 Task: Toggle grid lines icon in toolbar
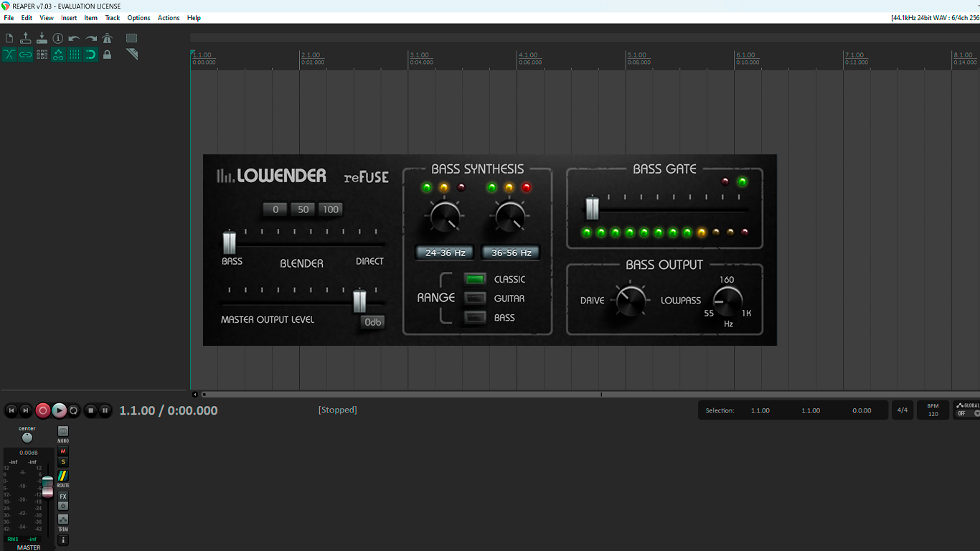pyautogui.click(x=75, y=55)
